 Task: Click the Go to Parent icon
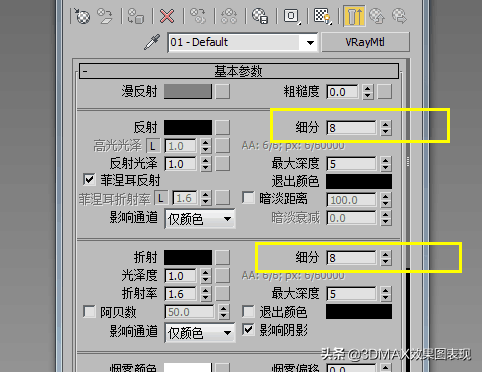click(377, 16)
